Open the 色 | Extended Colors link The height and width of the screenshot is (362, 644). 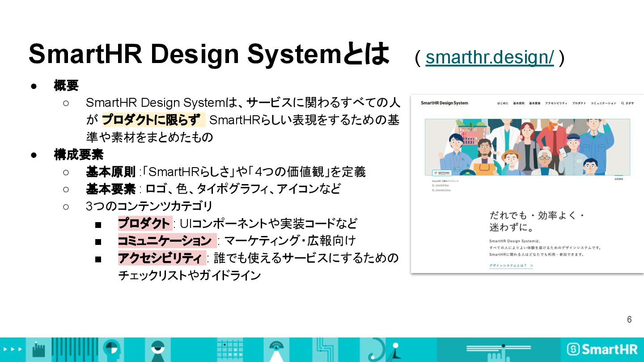click(x=441, y=190)
